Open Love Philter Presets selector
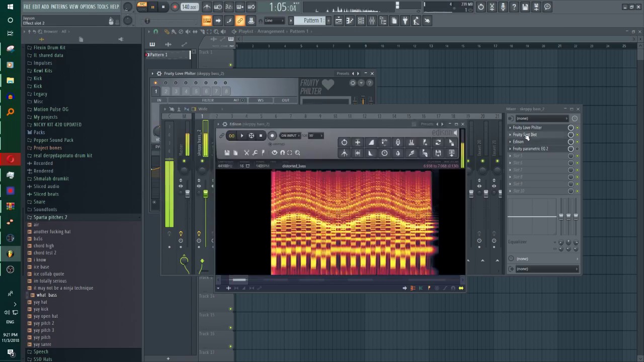Image resolution: width=644 pixels, height=362 pixels. point(343,73)
